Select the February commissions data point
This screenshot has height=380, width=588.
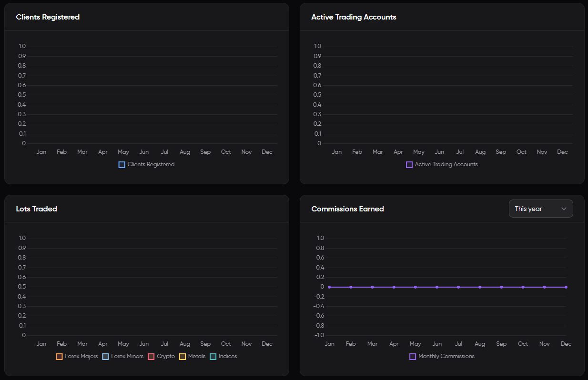351,287
